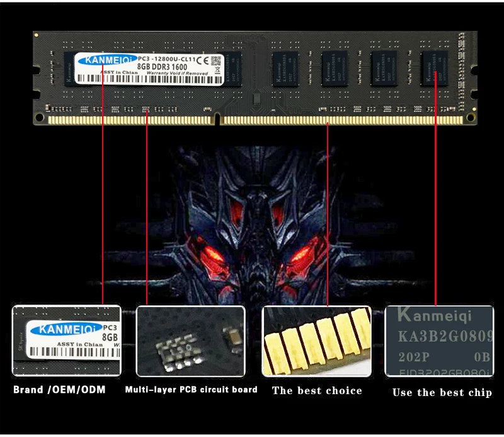Click the 'Multi-layer PCB circuit board' caption
504x437 pixels.
click(x=192, y=390)
